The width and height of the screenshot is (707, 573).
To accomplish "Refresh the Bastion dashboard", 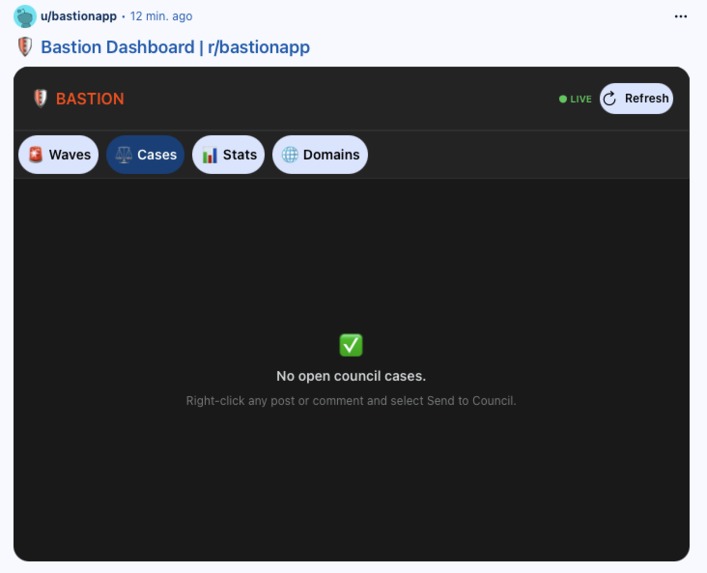I will (636, 98).
